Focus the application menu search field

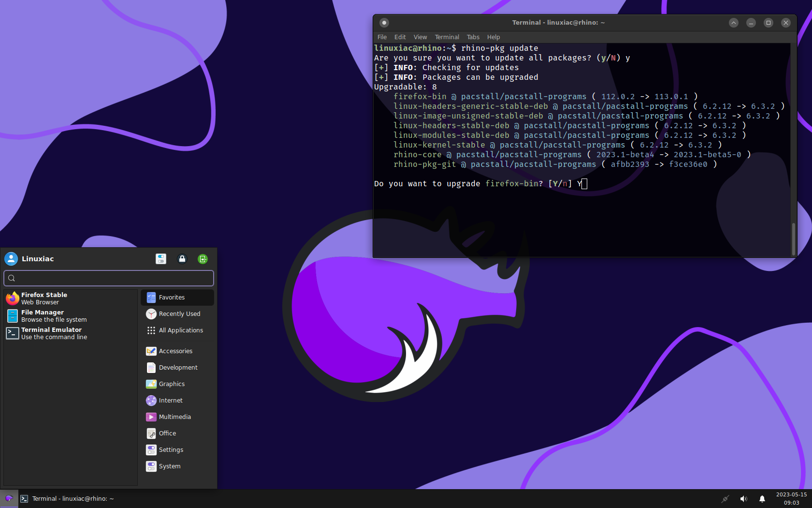click(109, 278)
